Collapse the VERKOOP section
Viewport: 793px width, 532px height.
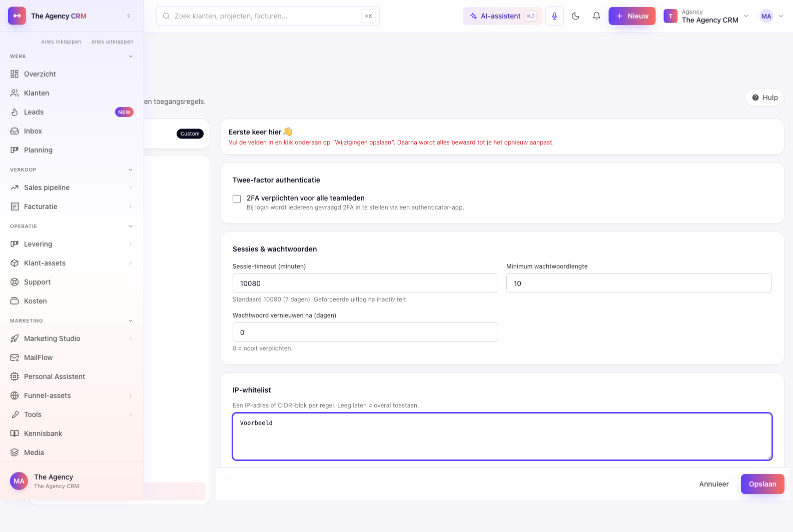point(131,170)
